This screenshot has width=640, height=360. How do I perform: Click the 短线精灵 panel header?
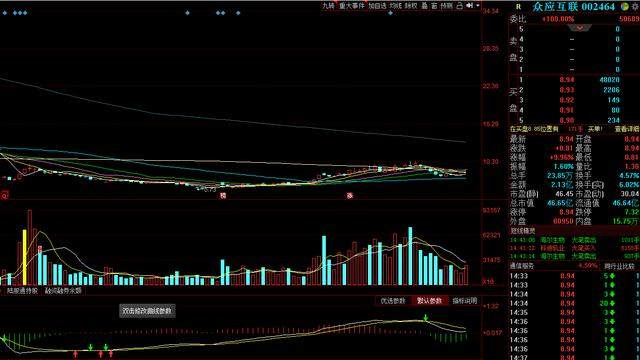tap(522, 231)
